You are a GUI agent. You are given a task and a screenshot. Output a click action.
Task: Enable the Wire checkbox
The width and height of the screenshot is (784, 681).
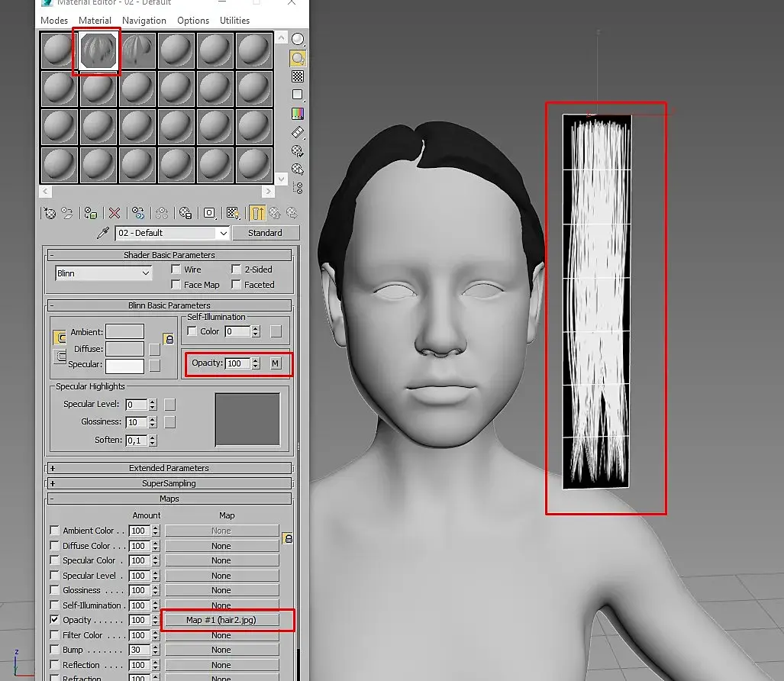[x=176, y=269]
